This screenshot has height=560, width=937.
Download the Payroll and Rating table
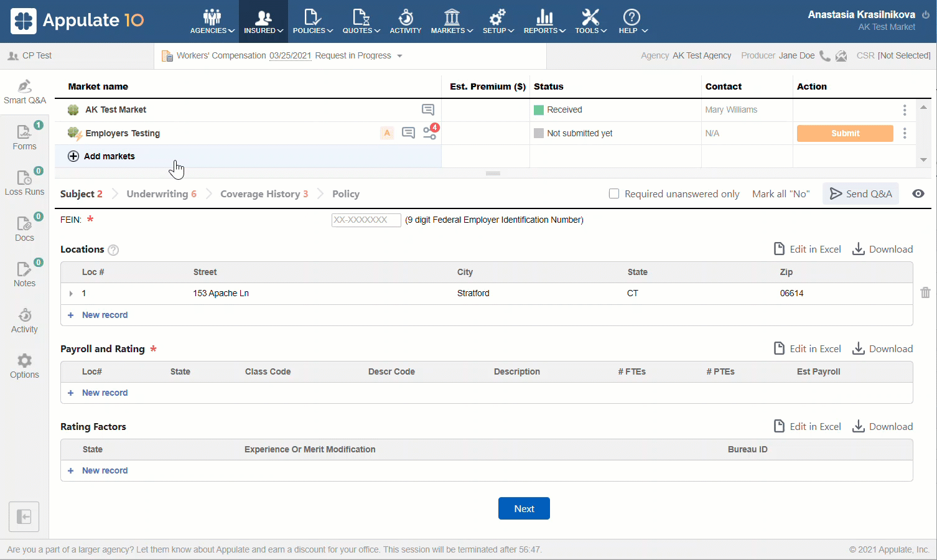pyautogui.click(x=882, y=348)
